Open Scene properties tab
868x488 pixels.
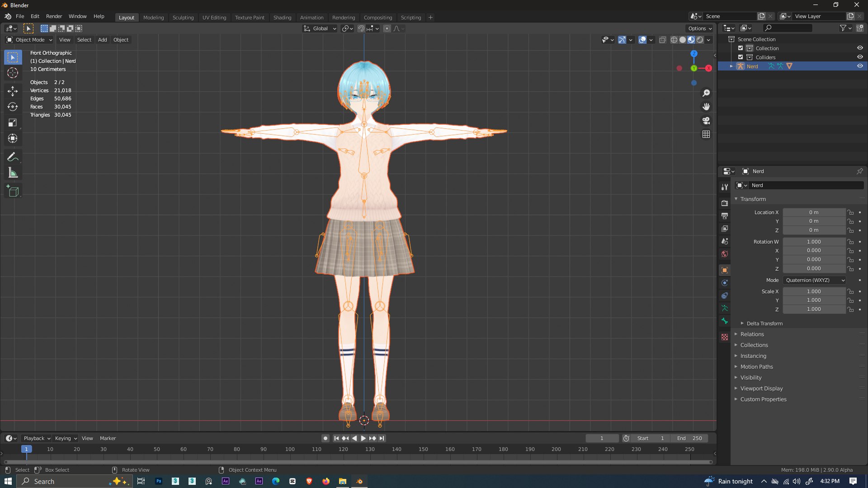point(725,241)
